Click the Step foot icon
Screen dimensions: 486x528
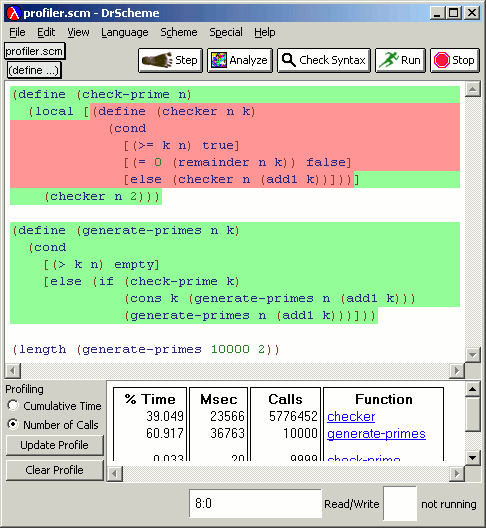[157, 60]
